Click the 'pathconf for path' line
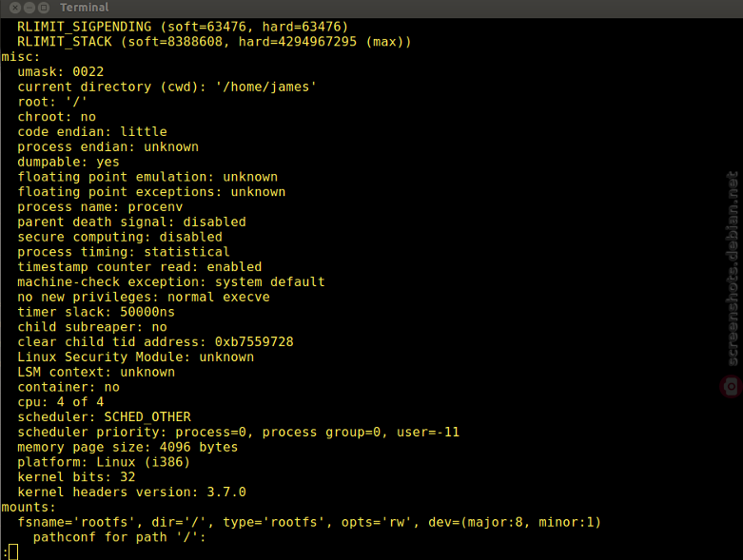The height and width of the screenshot is (560, 743). click(120, 537)
